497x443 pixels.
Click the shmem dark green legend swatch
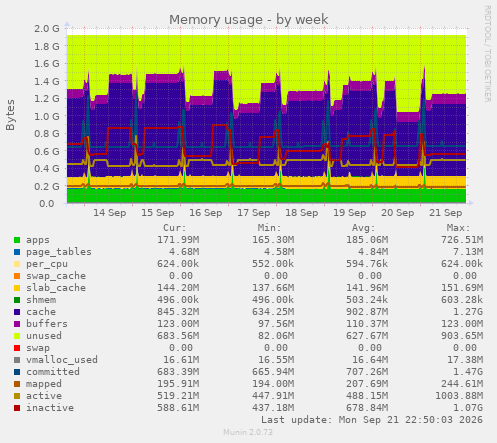pyautogui.click(x=17, y=300)
